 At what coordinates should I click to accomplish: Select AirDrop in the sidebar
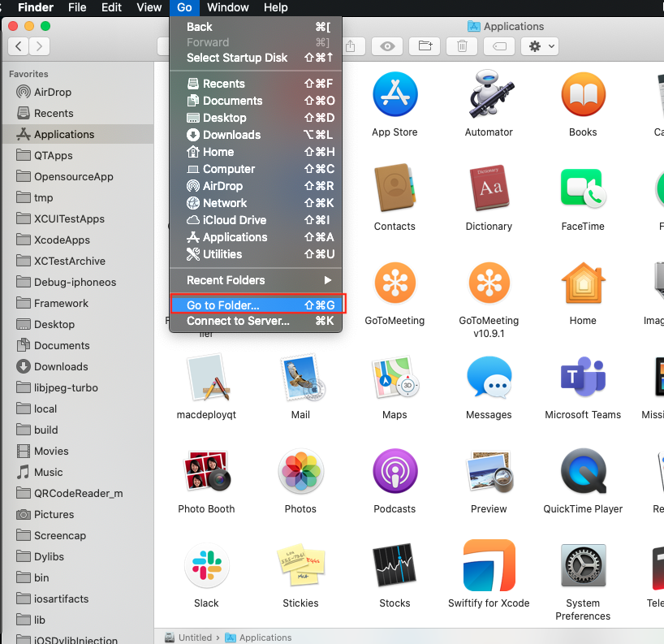point(77,92)
